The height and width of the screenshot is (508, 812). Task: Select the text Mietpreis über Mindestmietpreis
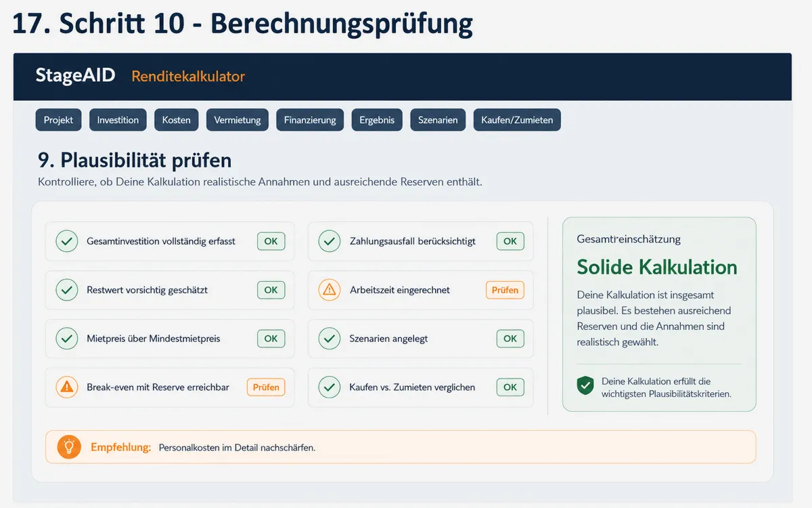click(154, 339)
